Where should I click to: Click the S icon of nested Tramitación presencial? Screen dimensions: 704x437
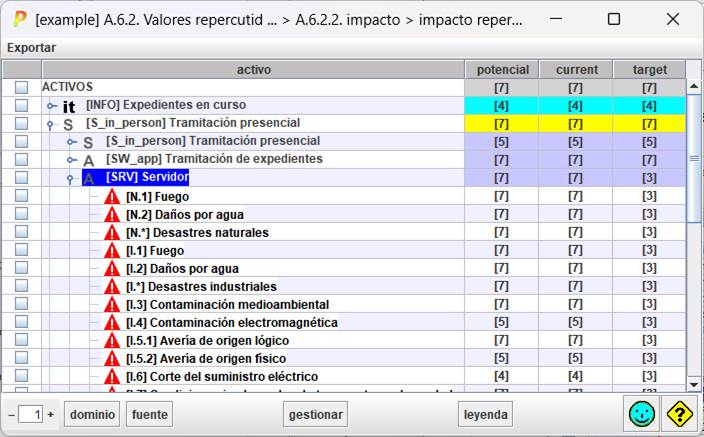click(88, 142)
